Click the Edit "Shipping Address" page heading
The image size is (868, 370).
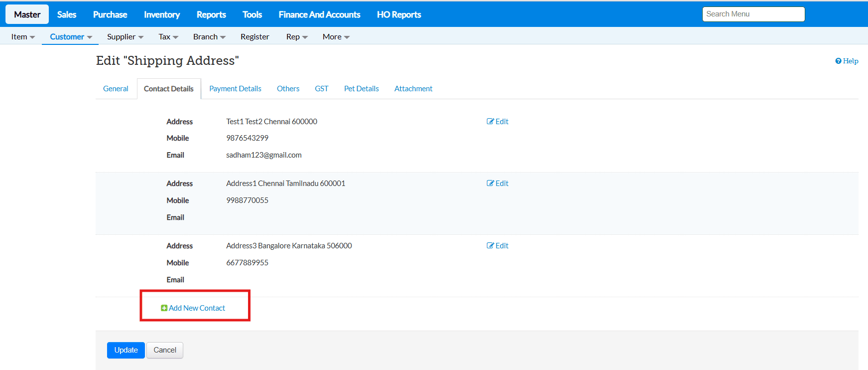[167, 60]
